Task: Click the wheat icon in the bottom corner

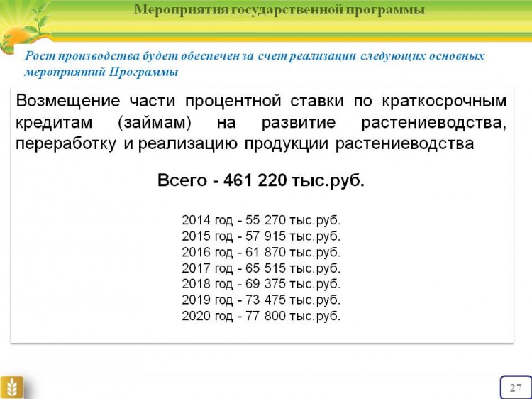Action: [12, 387]
